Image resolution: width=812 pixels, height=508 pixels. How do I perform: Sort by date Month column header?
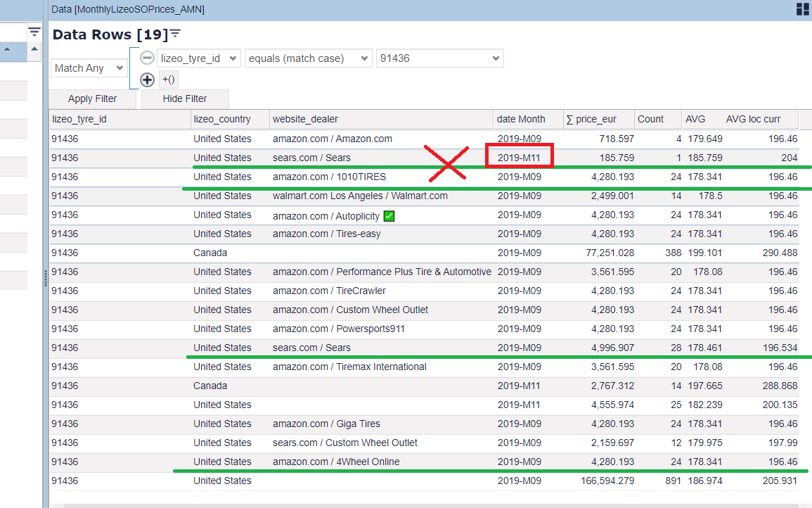point(521,119)
